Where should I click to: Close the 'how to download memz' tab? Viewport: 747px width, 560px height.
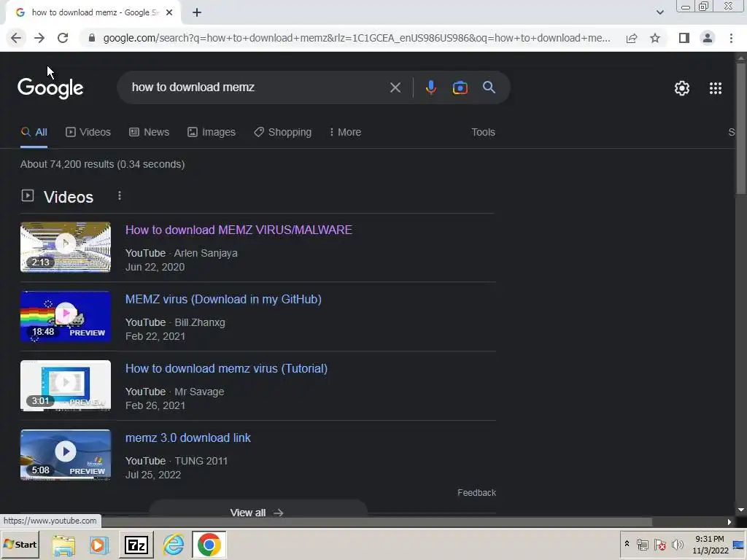click(169, 13)
